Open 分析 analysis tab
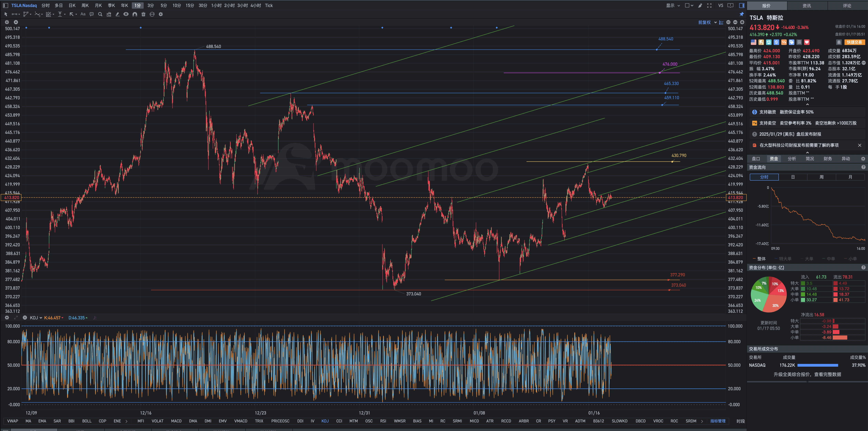Screen dimensions: 868x431 (x=792, y=159)
